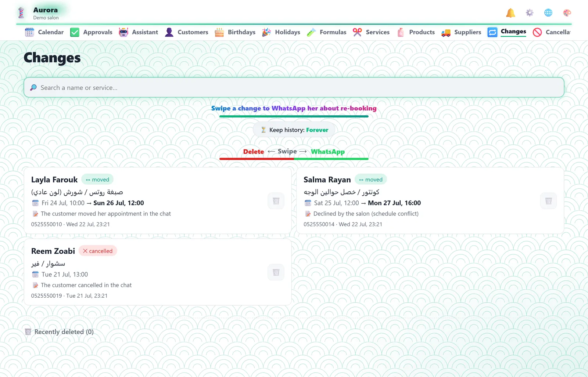Click the Formulas test tube icon

[x=311, y=32]
